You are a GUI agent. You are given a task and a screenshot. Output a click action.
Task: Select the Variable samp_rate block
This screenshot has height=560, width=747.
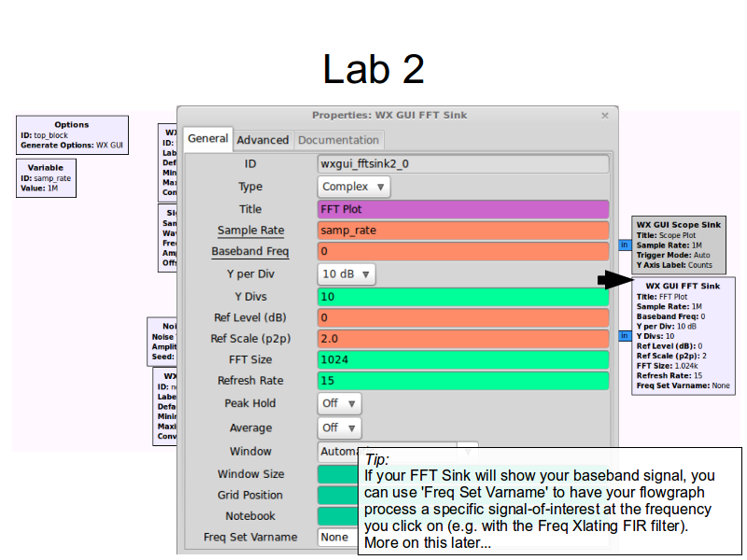(46, 178)
